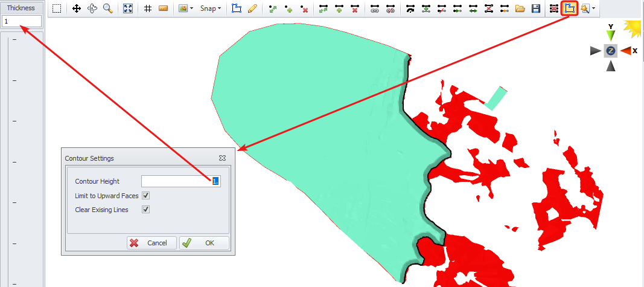Image resolution: width=644 pixels, height=287 pixels.
Task: Click the Z axis view button
Action: tap(611, 51)
